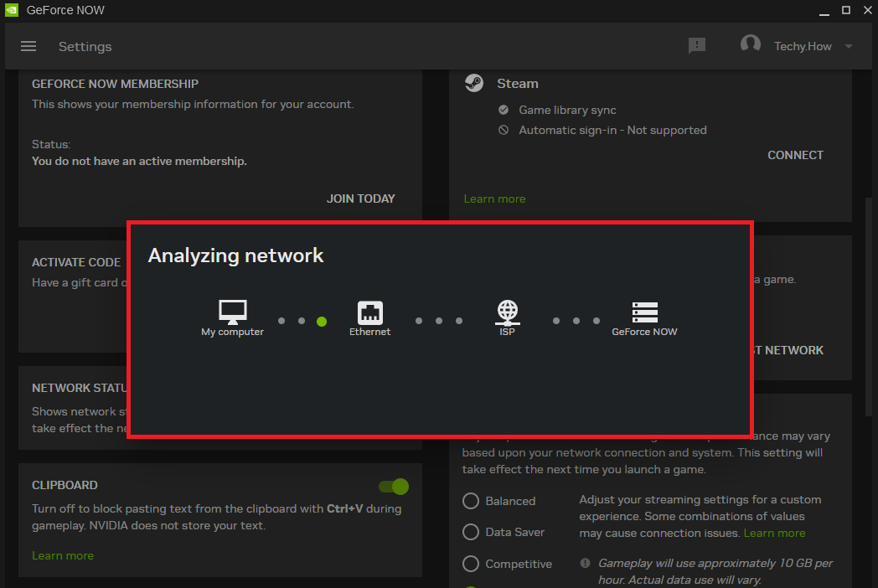Click the JOIN TODAY button
Viewport: 878px width, 588px height.
[x=360, y=199]
